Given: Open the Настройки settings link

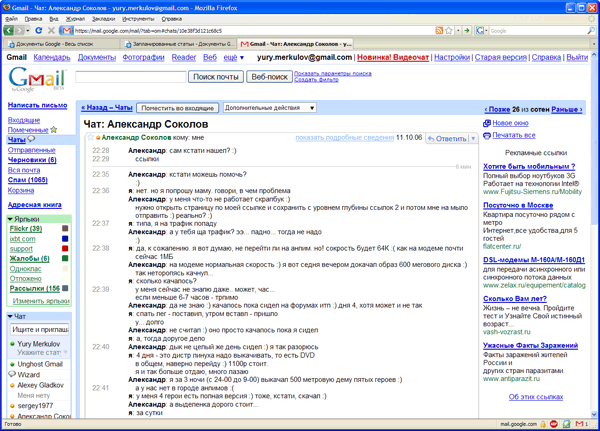Looking at the screenshot, I should tap(452, 57).
